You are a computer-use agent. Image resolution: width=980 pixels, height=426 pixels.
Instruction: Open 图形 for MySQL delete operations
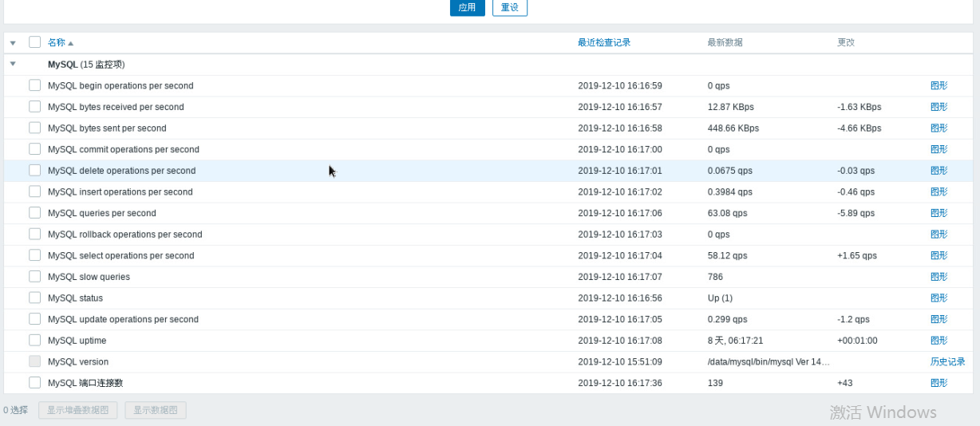[x=939, y=171]
